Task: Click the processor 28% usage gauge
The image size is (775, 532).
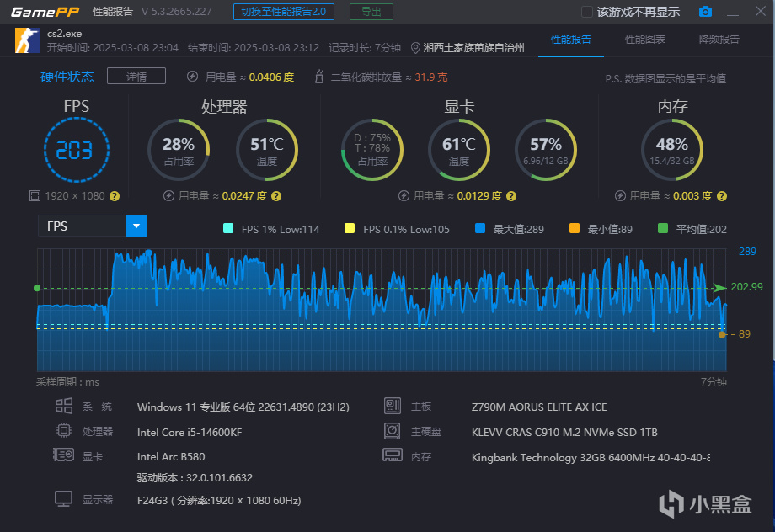Action: [179, 150]
